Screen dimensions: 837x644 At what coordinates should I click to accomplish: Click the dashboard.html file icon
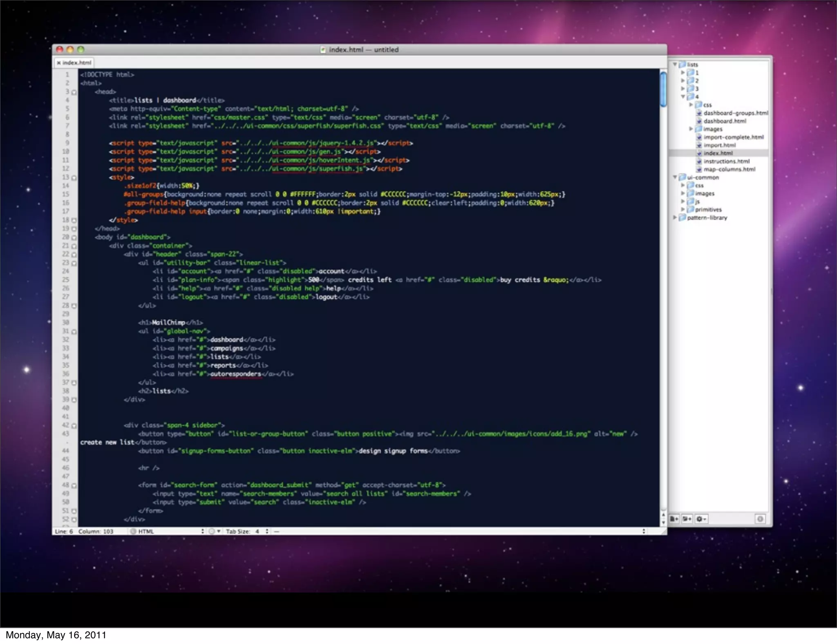(x=699, y=121)
